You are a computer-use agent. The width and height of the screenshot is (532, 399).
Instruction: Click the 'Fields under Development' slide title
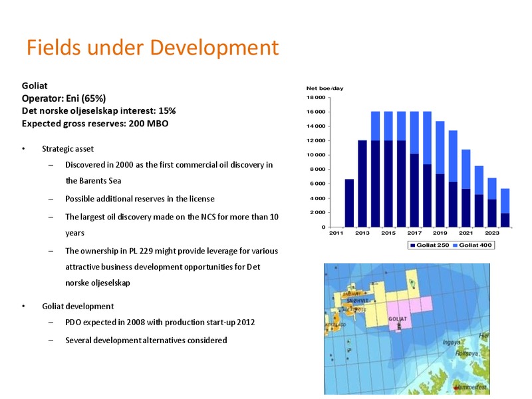tap(153, 47)
